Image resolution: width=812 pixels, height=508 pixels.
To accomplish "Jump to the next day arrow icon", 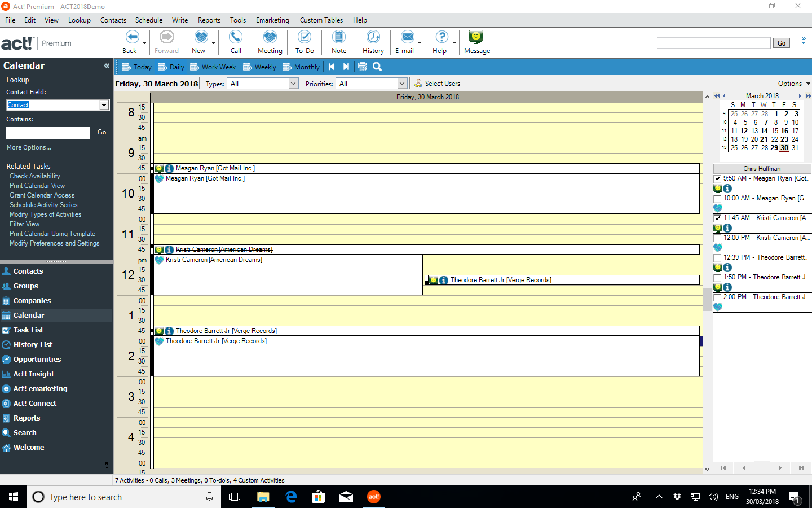I will point(346,67).
